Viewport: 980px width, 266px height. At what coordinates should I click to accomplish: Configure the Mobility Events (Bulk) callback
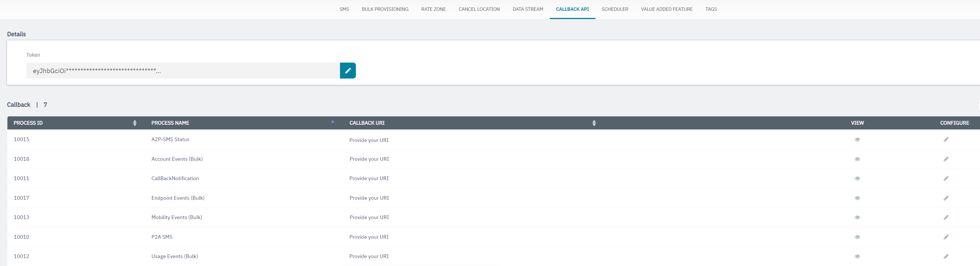tap(946, 217)
